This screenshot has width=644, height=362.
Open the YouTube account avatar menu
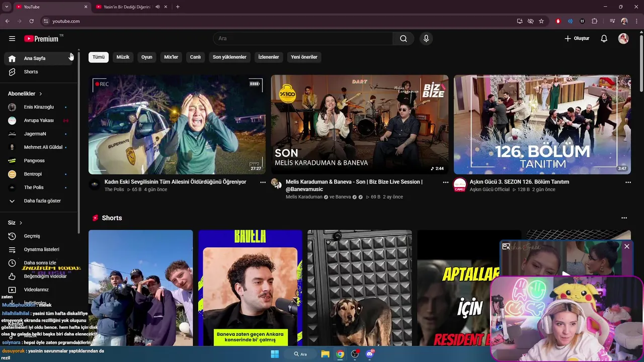623,38
